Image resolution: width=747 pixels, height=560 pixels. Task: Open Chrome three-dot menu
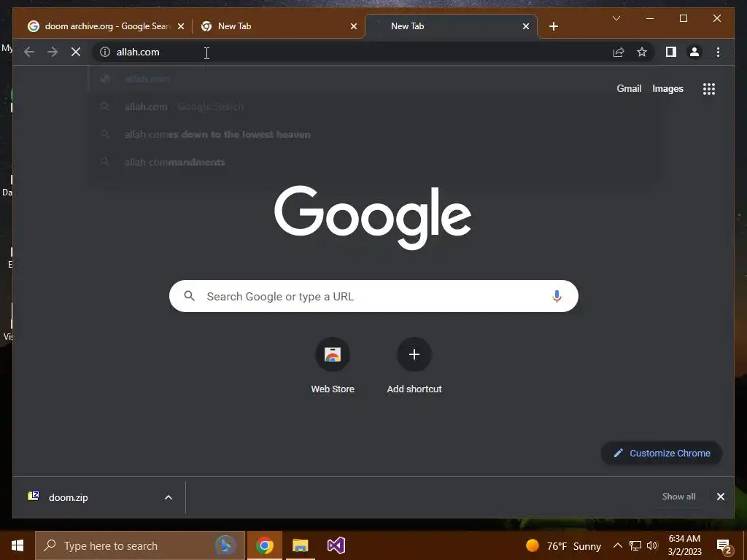pyautogui.click(x=718, y=52)
